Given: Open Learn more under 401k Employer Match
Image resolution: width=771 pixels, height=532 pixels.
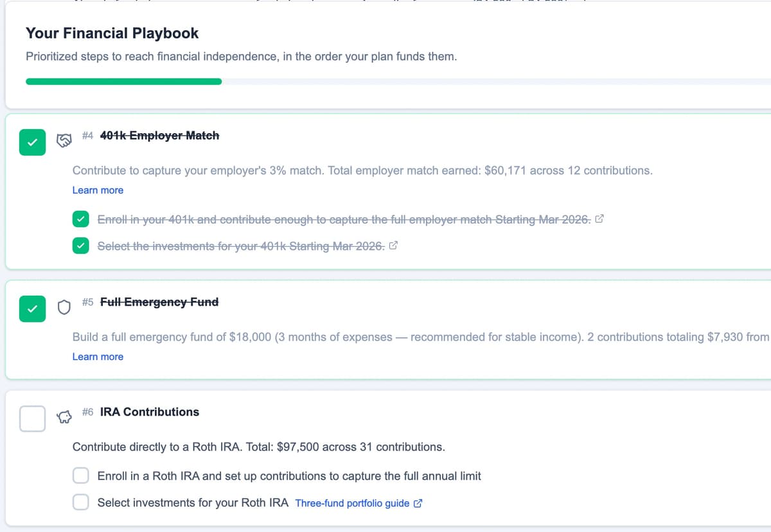Looking at the screenshot, I should pyautogui.click(x=98, y=190).
